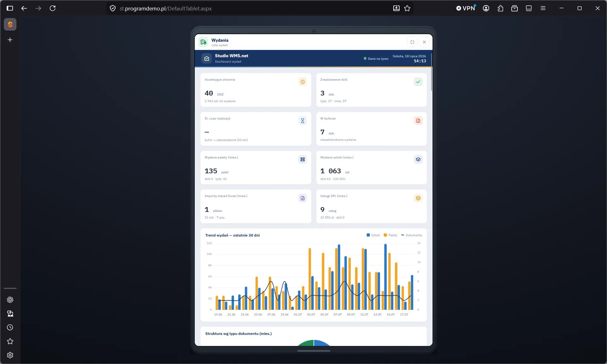Click the layers icon on Usługi 3PL card
Image resolution: width=607 pixels, height=364 pixels.
418,198
